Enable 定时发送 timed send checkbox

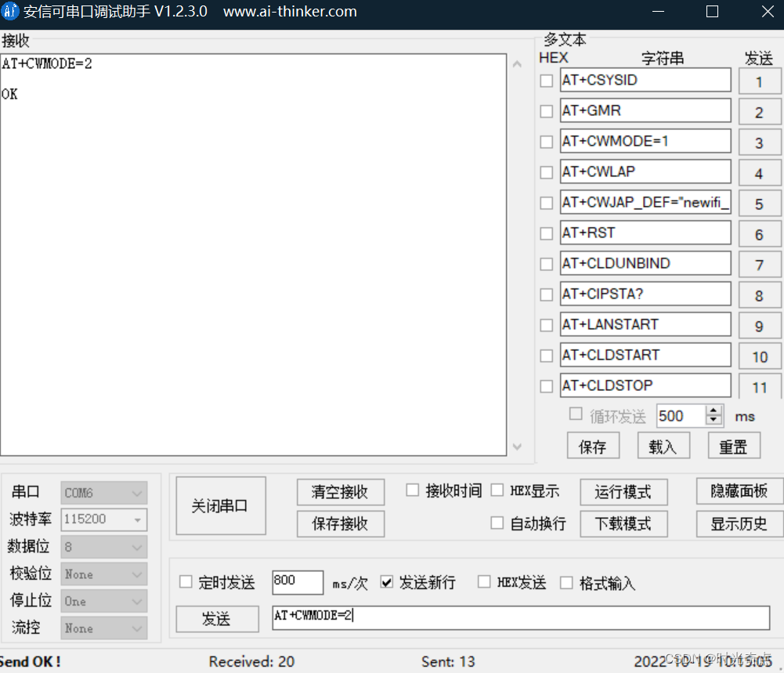[x=186, y=581]
